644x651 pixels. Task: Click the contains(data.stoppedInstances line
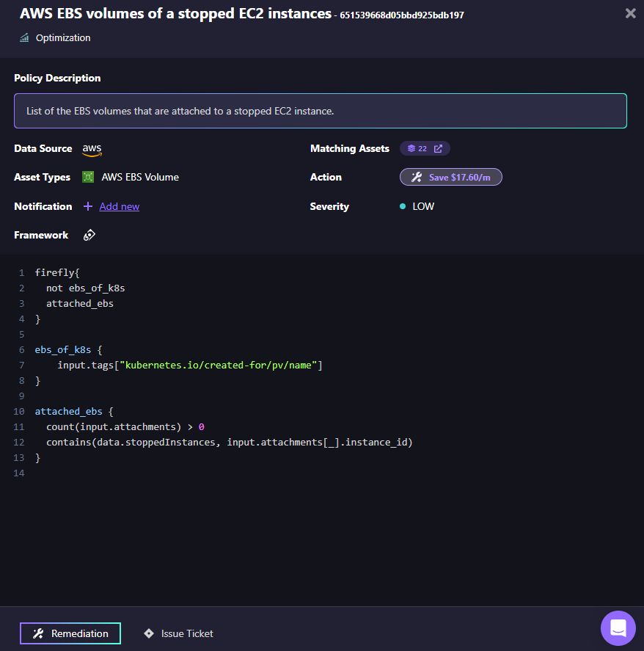[230, 442]
